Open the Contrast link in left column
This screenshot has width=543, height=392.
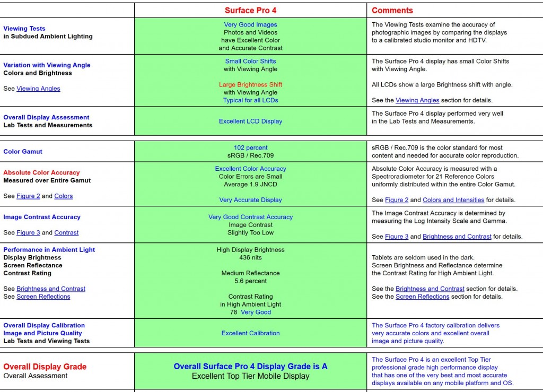coord(66,233)
